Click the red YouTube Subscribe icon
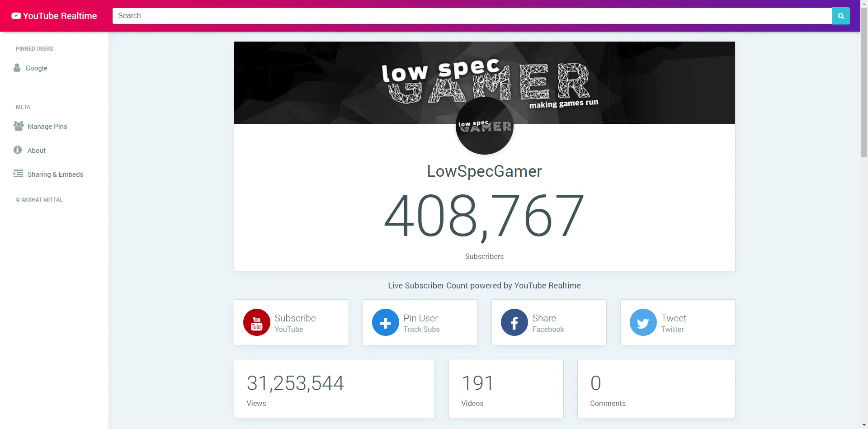Viewport: 868px width, 429px height. pyautogui.click(x=257, y=322)
